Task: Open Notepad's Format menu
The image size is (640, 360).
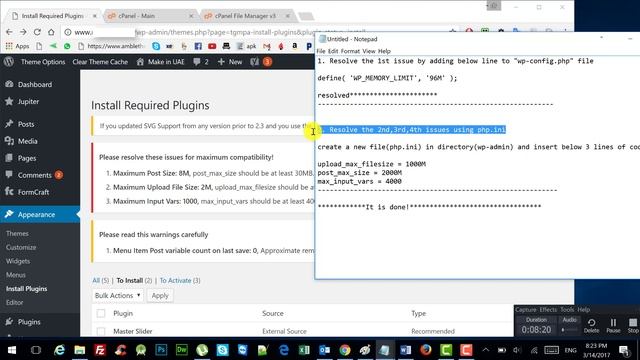Action: point(350,51)
